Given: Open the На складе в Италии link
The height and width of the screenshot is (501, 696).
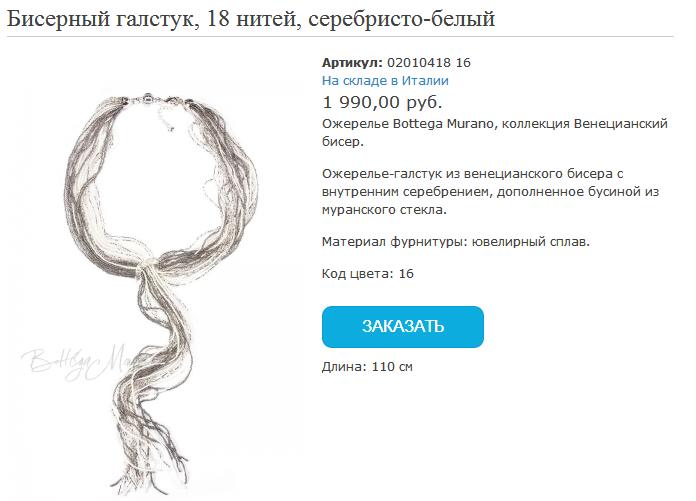Looking at the screenshot, I should click(385, 81).
